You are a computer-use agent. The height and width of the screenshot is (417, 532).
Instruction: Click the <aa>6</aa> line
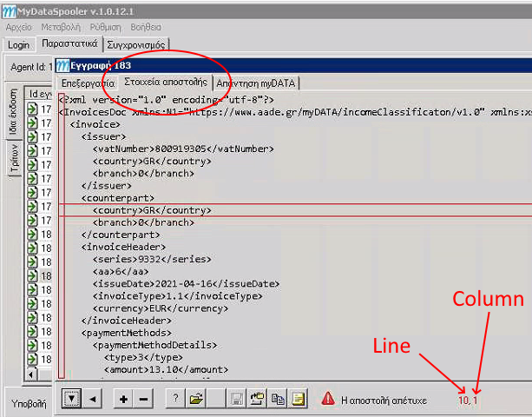(x=121, y=271)
